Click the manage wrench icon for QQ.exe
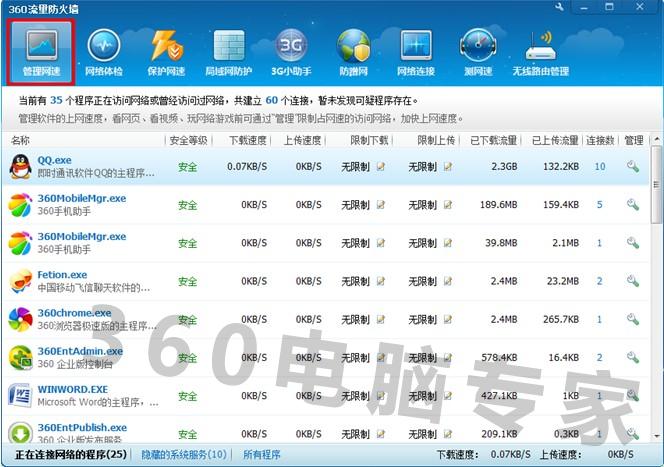 pos(632,166)
